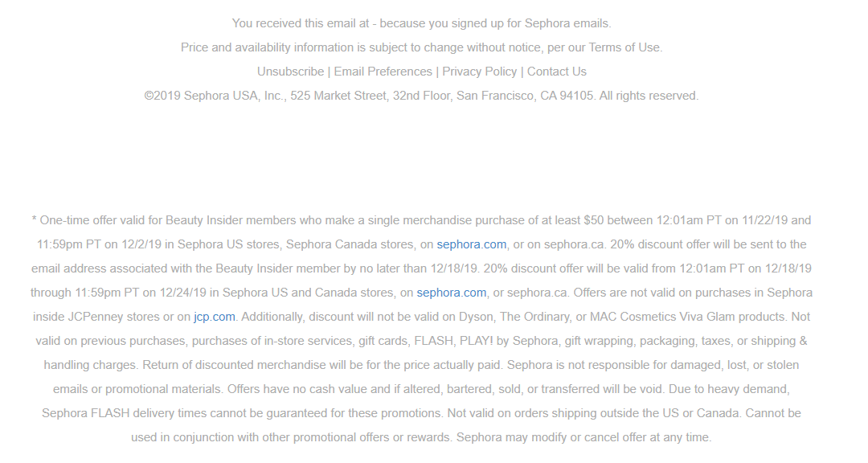Click 'All rights reserved.' text
The height and width of the screenshot is (463, 868).
649,96
